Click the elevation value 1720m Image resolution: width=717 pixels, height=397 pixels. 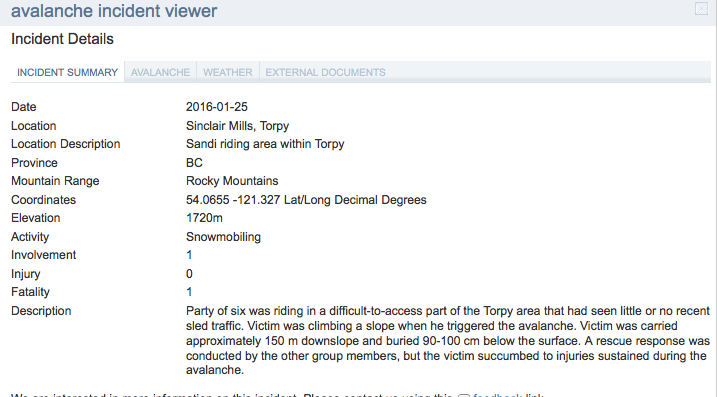204,218
